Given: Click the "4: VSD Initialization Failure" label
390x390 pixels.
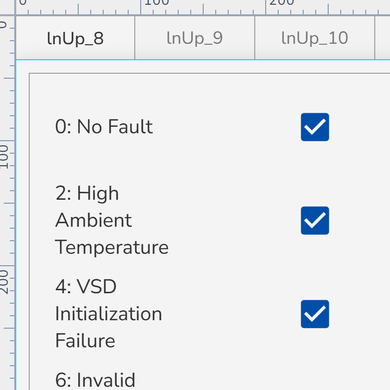Looking at the screenshot, I should [x=108, y=314].
